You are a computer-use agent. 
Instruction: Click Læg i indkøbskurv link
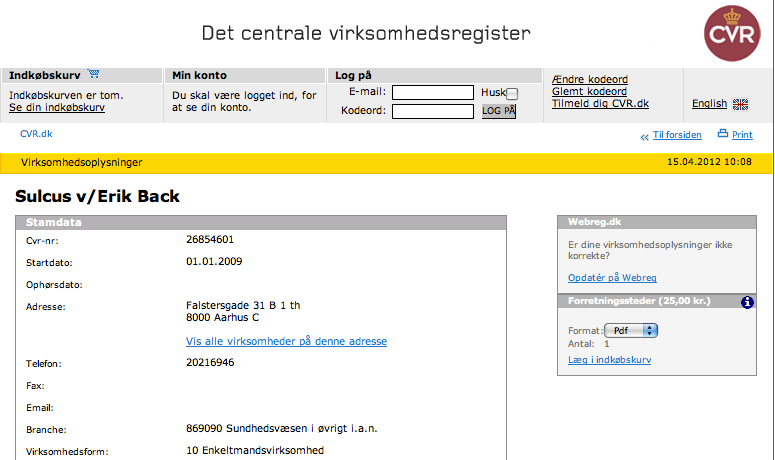click(x=609, y=360)
